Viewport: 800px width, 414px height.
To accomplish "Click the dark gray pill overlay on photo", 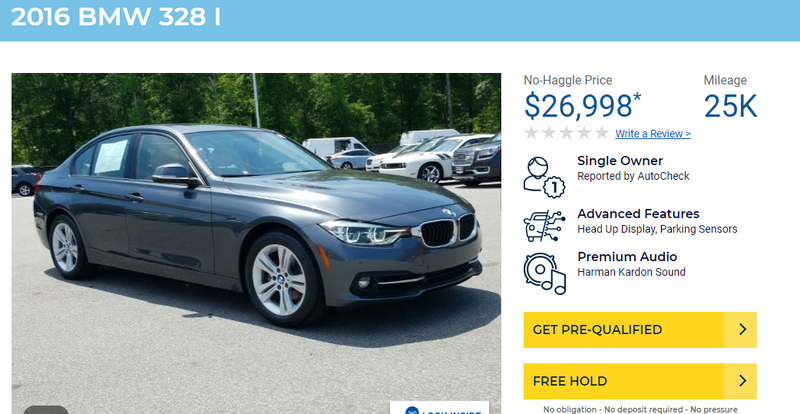I will 46,410.
